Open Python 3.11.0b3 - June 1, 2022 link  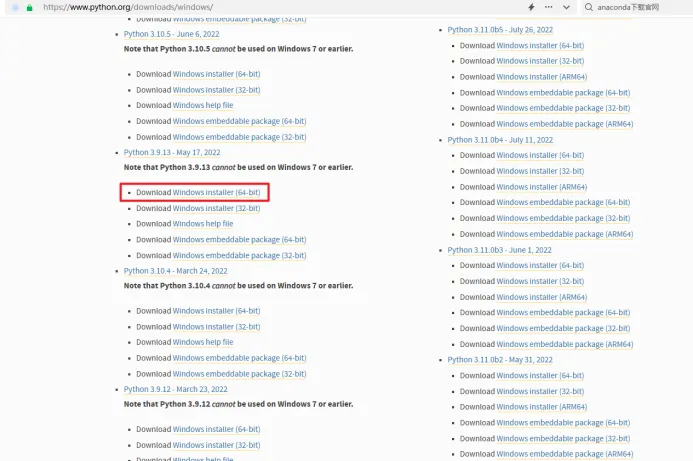pyautogui.click(x=499, y=250)
